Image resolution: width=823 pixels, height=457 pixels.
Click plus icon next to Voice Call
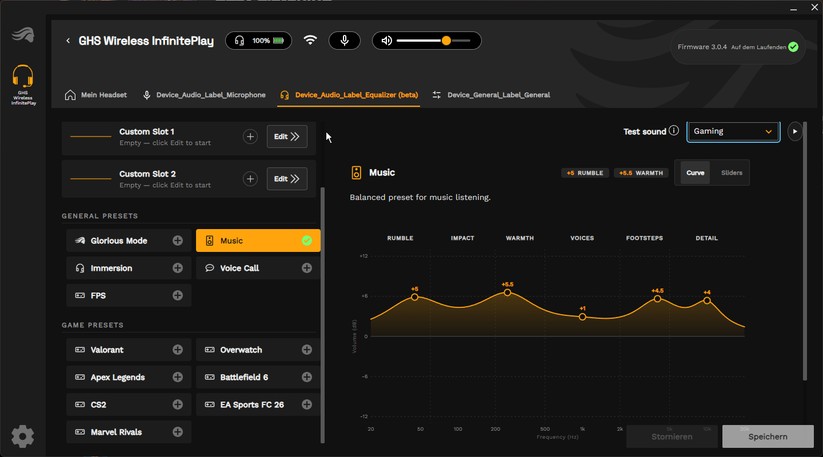coord(307,268)
